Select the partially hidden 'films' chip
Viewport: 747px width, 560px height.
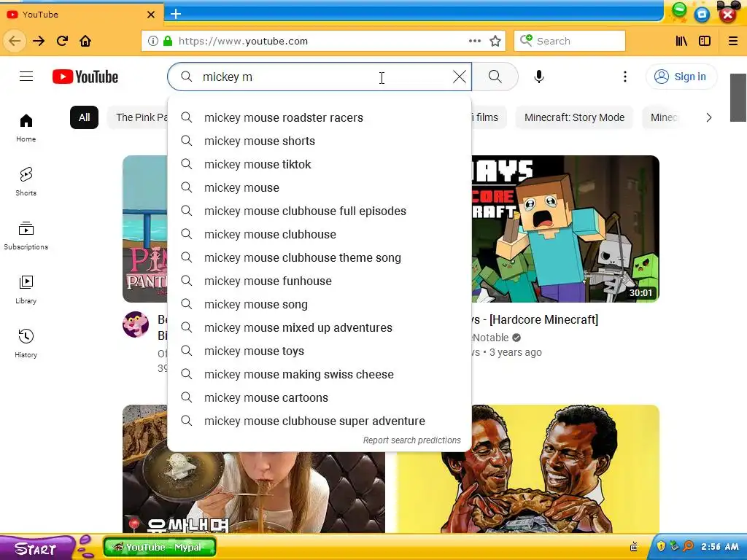[x=489, y=117]
